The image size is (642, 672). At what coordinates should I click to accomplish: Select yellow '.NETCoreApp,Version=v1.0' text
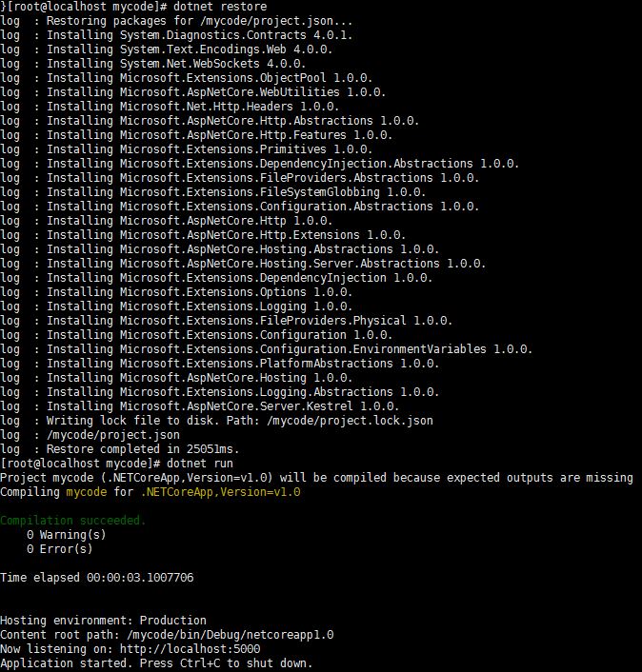[x=220, y=492]
